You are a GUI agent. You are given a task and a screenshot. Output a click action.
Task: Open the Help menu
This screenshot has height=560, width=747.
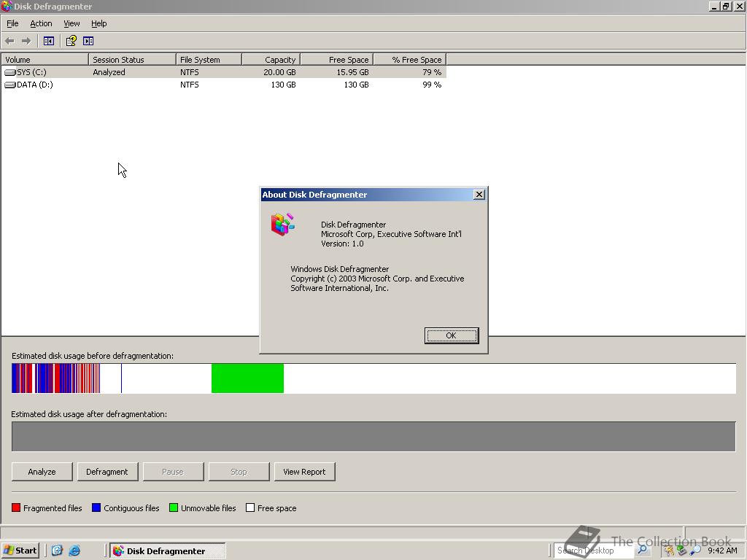(99, 23)
